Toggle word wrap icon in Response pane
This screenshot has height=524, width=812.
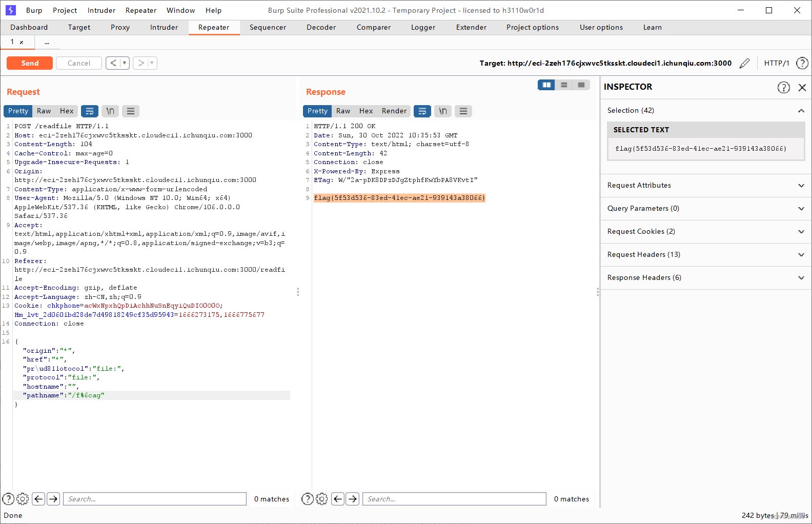point(422,111)
